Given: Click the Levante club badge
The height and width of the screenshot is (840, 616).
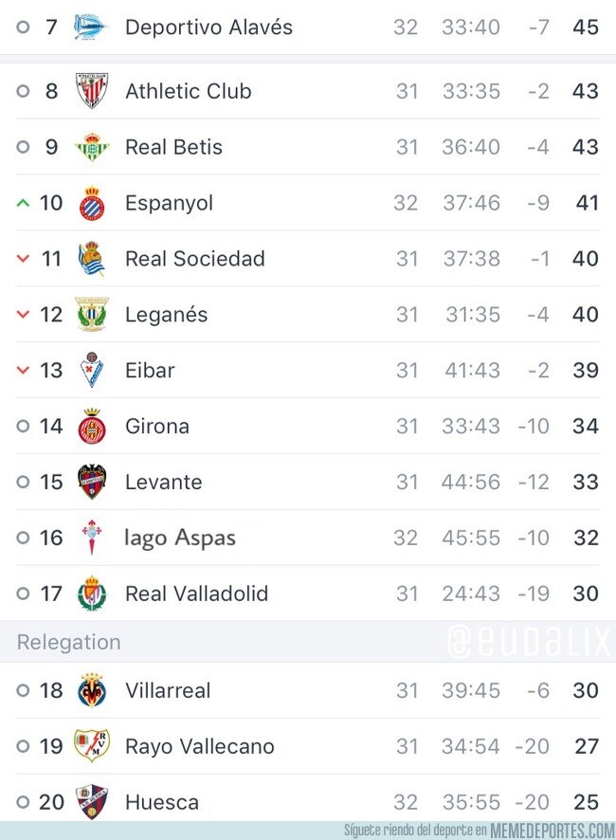Looking at the screenshot, I should pos(92,482).
